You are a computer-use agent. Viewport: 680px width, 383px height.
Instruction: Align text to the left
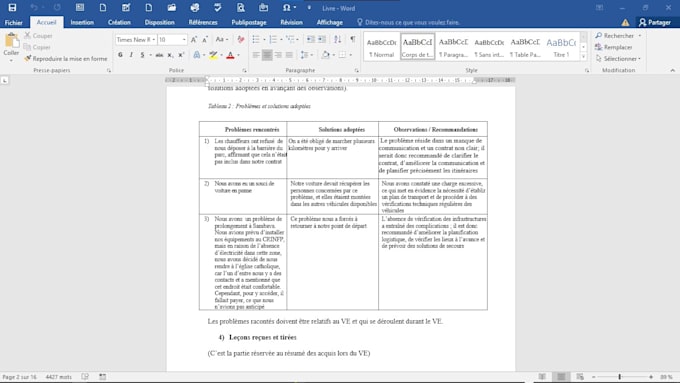[x=256, y=55]
